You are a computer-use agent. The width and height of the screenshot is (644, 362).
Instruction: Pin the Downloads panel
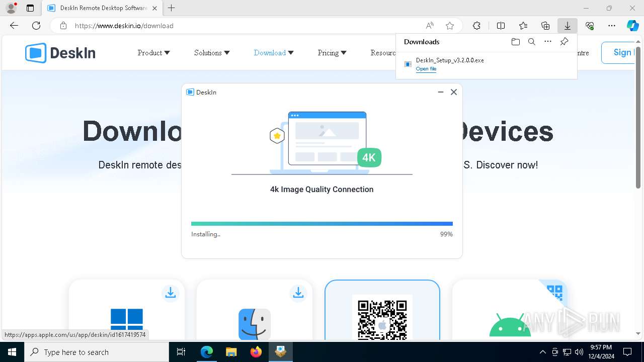pyautogui.click(x=564, y=42)
